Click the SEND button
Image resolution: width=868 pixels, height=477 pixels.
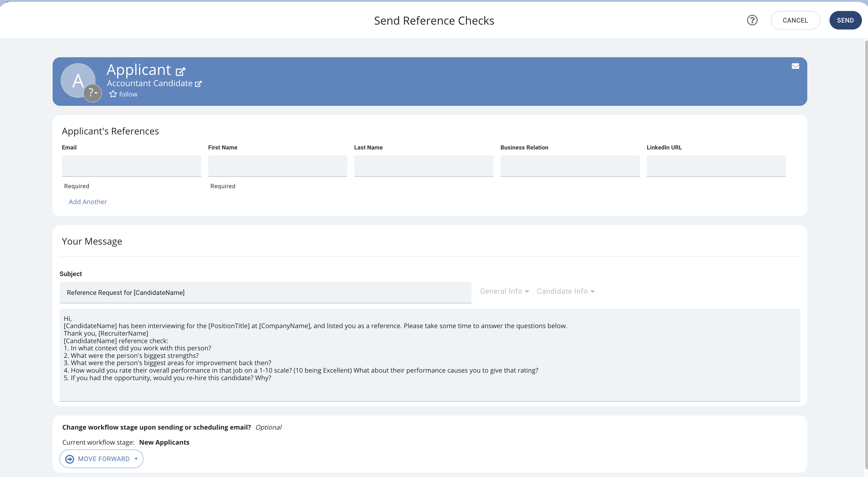(845, 20)
